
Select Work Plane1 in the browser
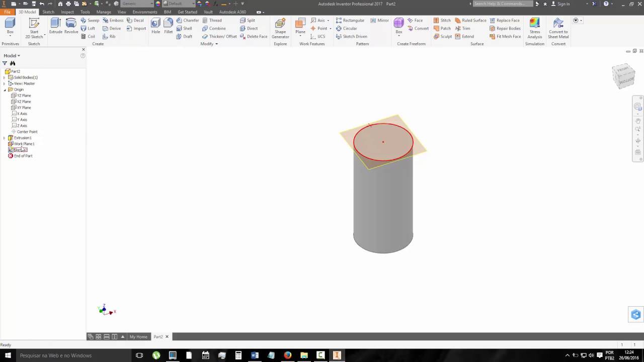click(21, 144)
